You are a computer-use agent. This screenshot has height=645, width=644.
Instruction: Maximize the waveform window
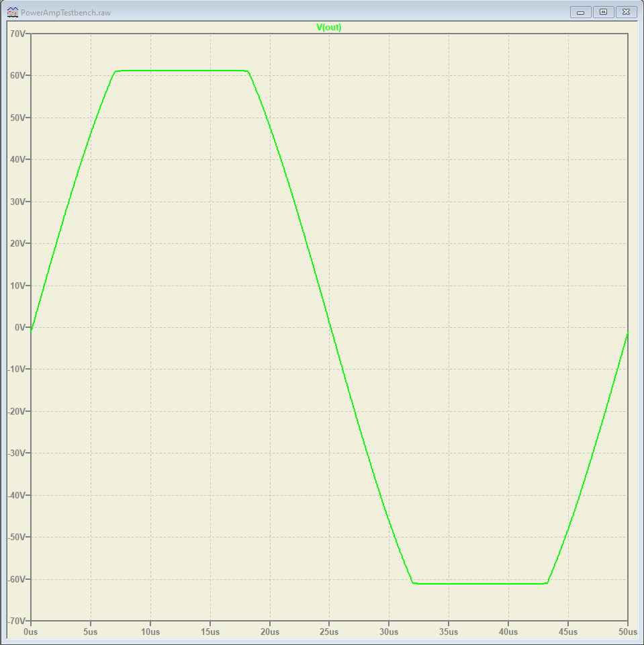[603, 12]
